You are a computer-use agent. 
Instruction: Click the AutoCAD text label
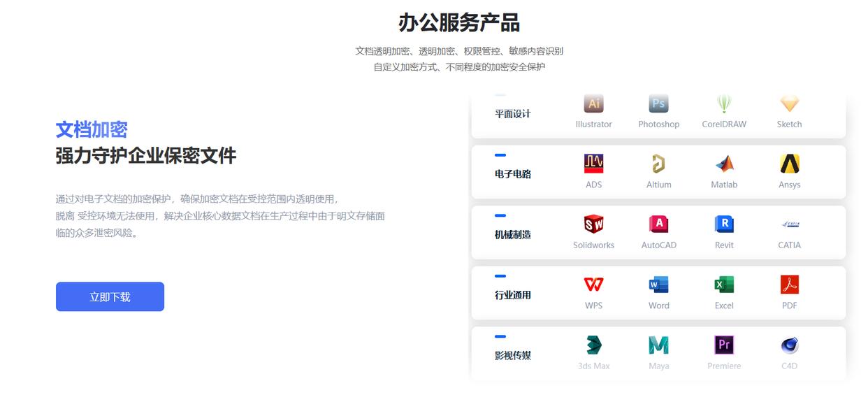(x=658, y=245)
